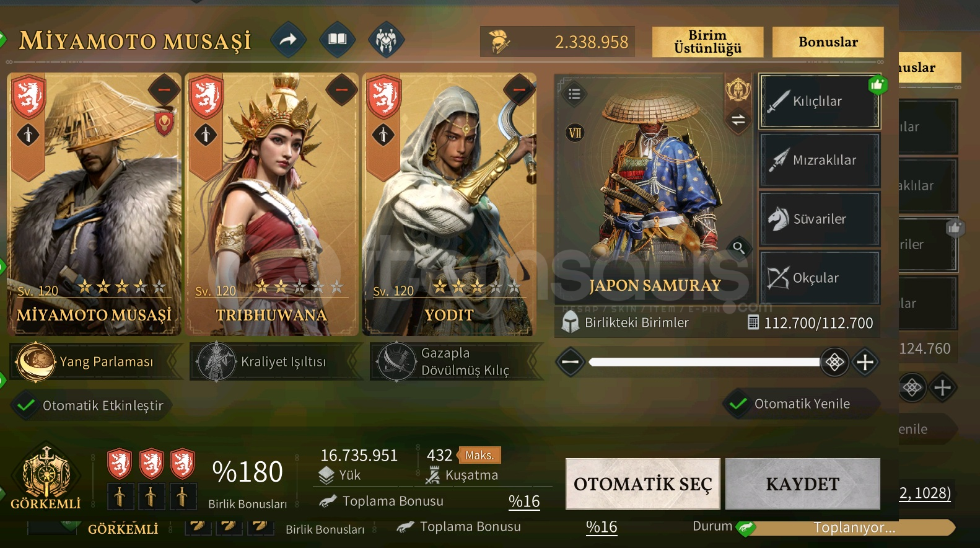Increase the troop count with the plus button
980x548 pixels.
point(865,362)
